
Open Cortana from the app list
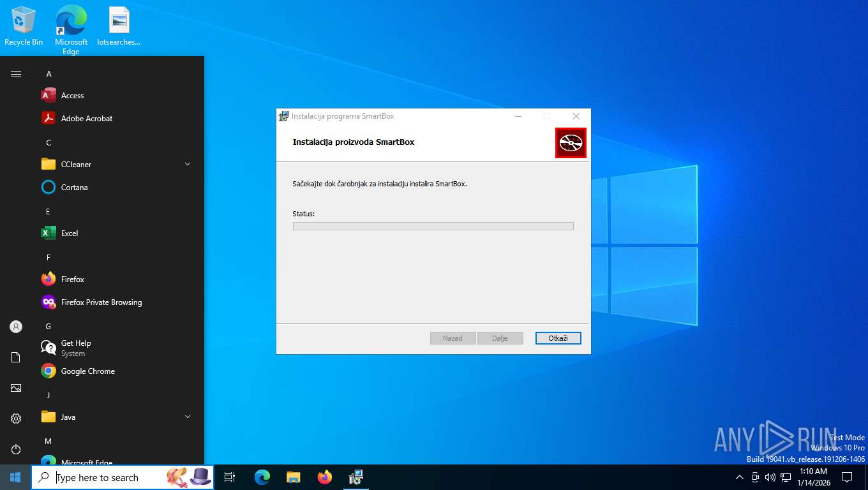pos(117,188)
